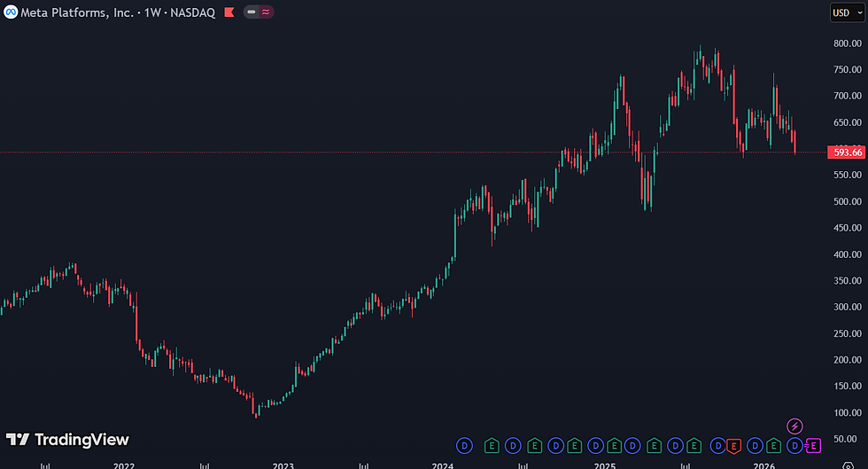Click the green E earnings marker nearest the 2025 label
This screenshot has width=868, height=469.
(x=614, y=446)
